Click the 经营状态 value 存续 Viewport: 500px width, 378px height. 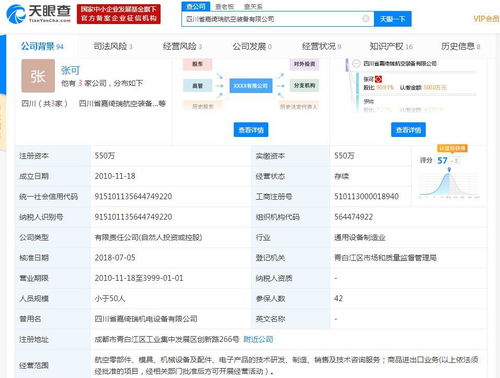(341, 176)
